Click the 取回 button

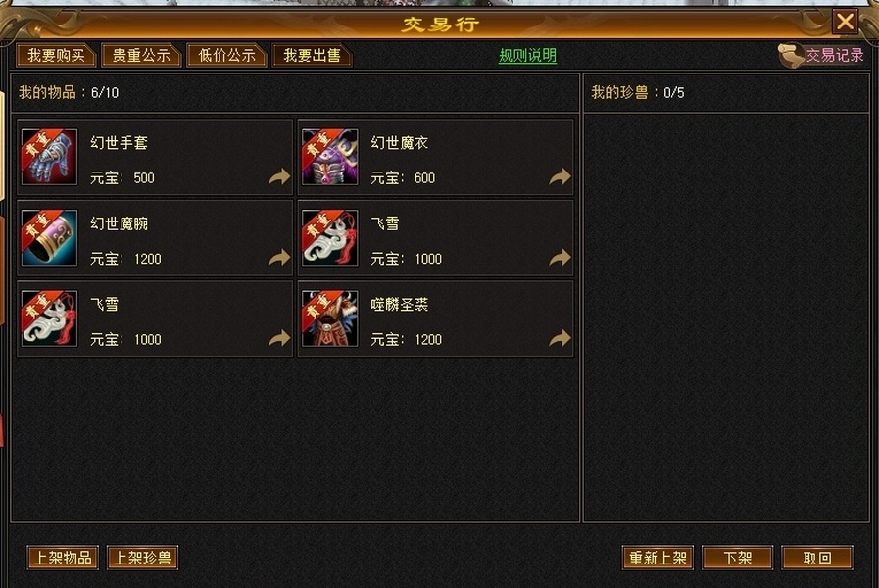(x=817, y=558)
